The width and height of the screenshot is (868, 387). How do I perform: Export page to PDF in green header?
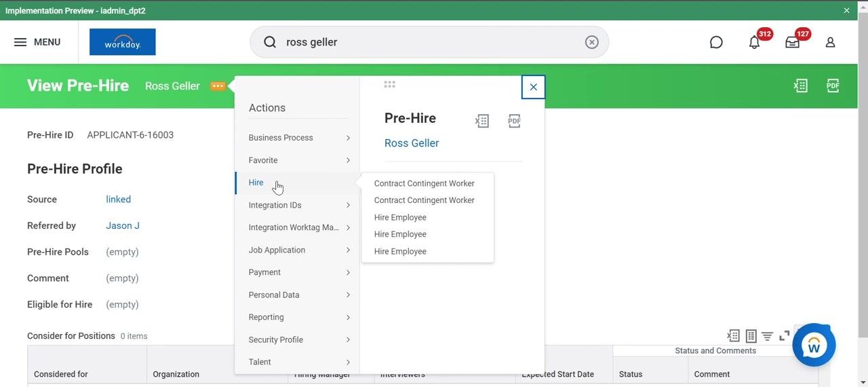point(833,86)
